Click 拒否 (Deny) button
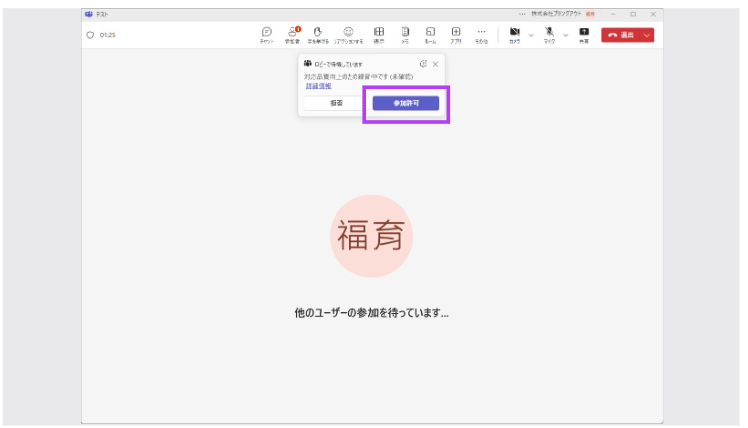Viewport: 748px width, 428px height. [336, 103]
